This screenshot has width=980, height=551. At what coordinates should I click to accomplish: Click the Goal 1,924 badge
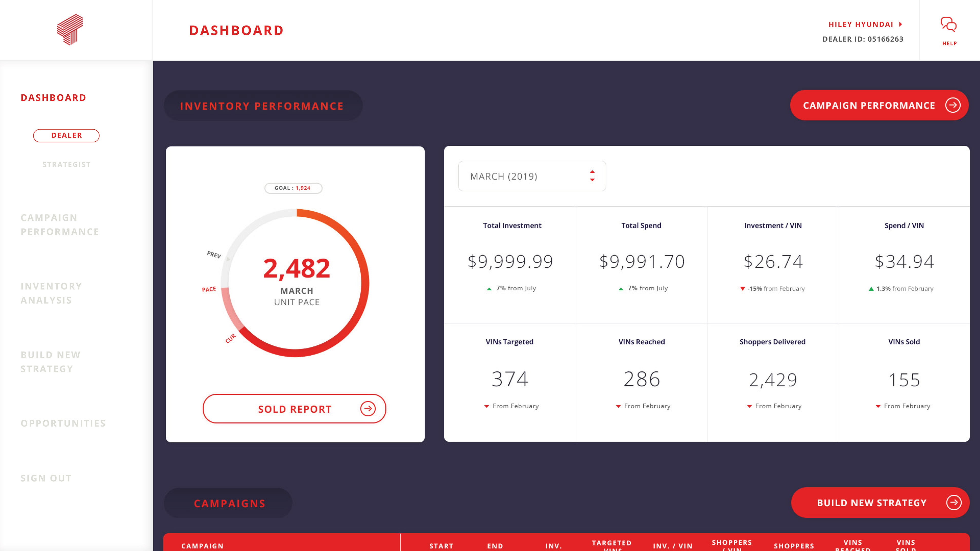[x=293, y=188]
